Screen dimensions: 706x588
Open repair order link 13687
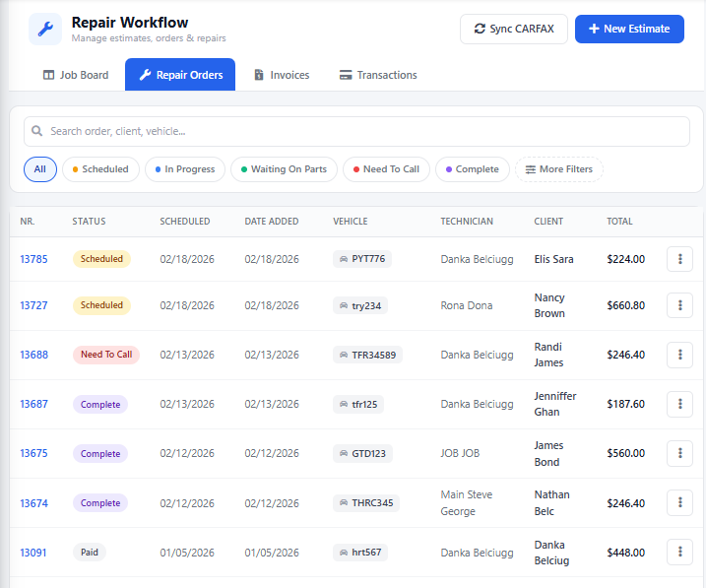click(x=33, y=405)
